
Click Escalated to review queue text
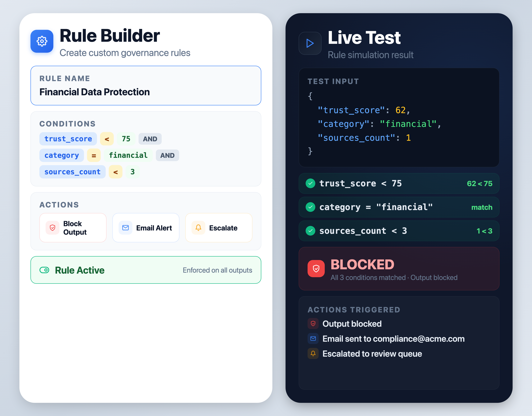coord(372,354)
